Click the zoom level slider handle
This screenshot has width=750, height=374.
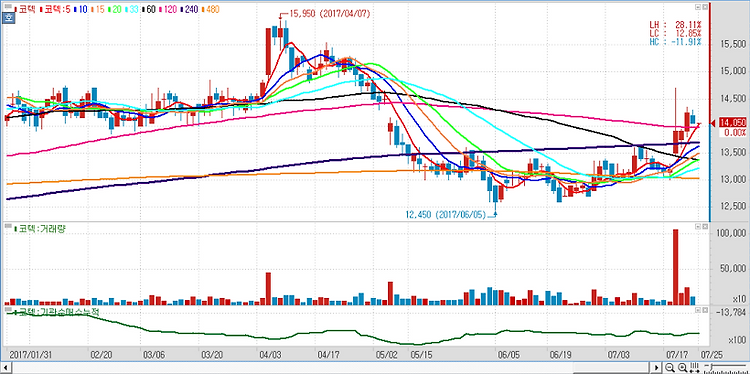click(711, 366)
